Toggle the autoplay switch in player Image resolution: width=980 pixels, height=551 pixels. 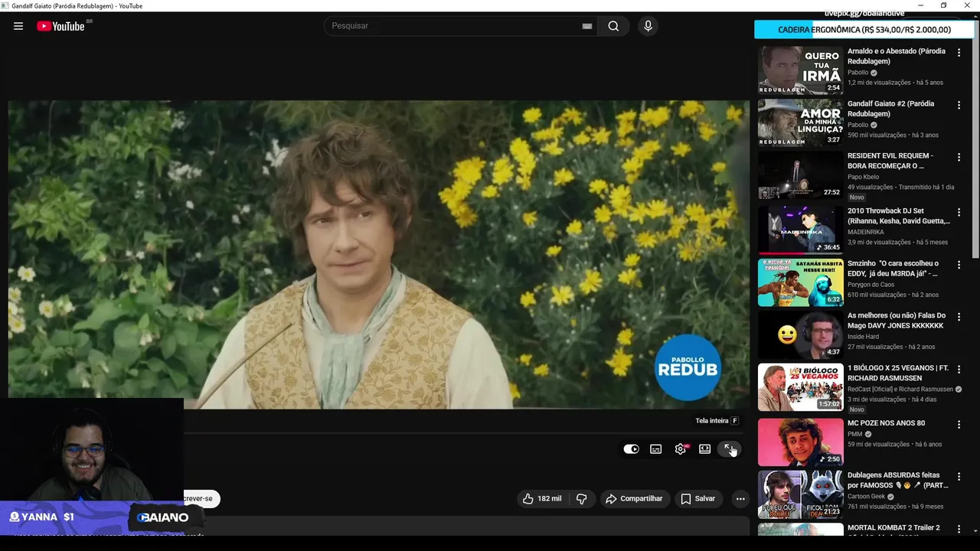click(x=631, y=449)
